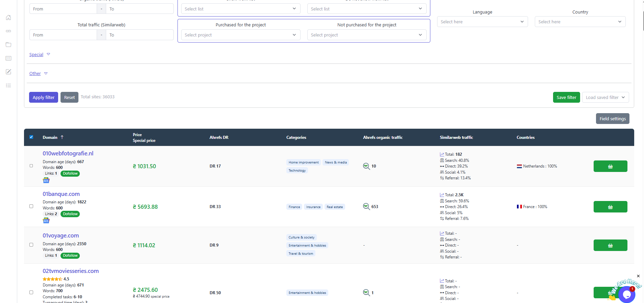This screenshot has height=303, width=644.
Task: Open the folder icon in the sidebar
Action: [8, 45]
